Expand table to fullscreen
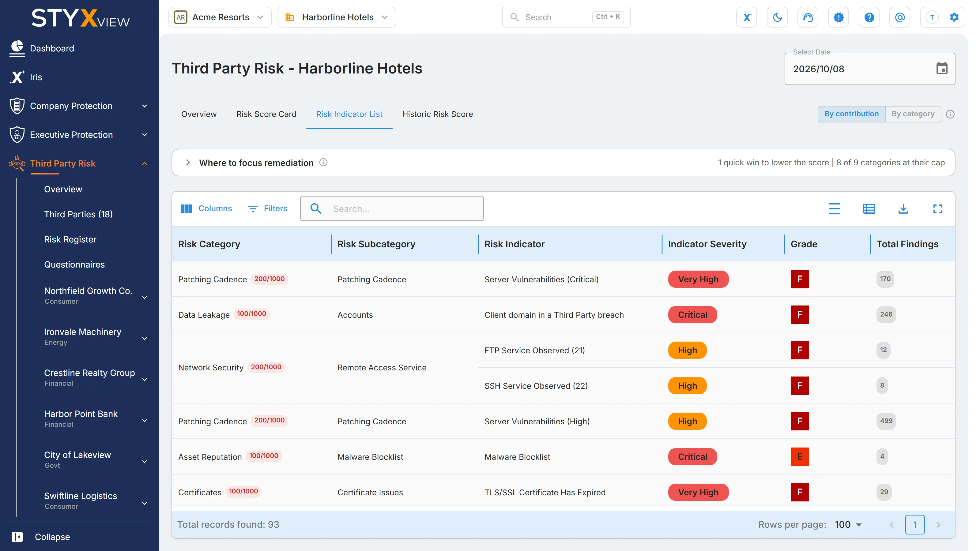 pyautogui.click(x=937, y=208)
